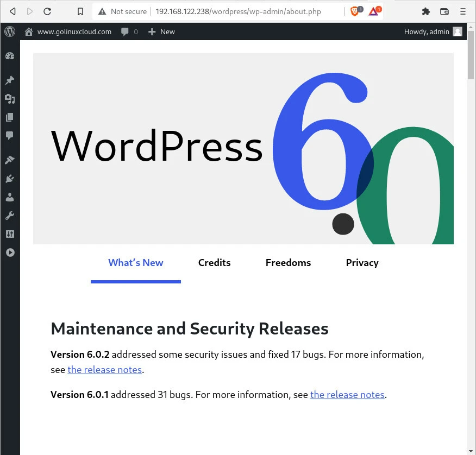Open the Appearance brush icon
Viewport: 476px width, 455px height.
click(10, 160)
